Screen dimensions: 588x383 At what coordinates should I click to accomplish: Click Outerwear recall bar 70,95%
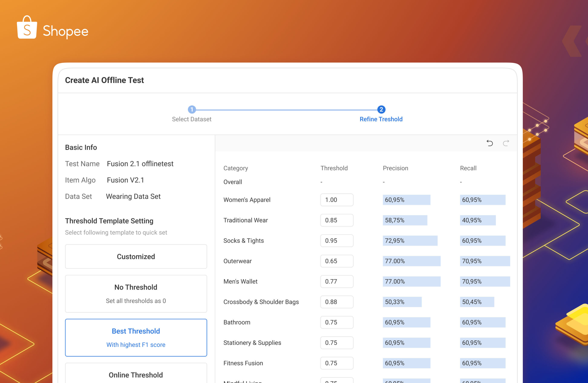[485, 261]
